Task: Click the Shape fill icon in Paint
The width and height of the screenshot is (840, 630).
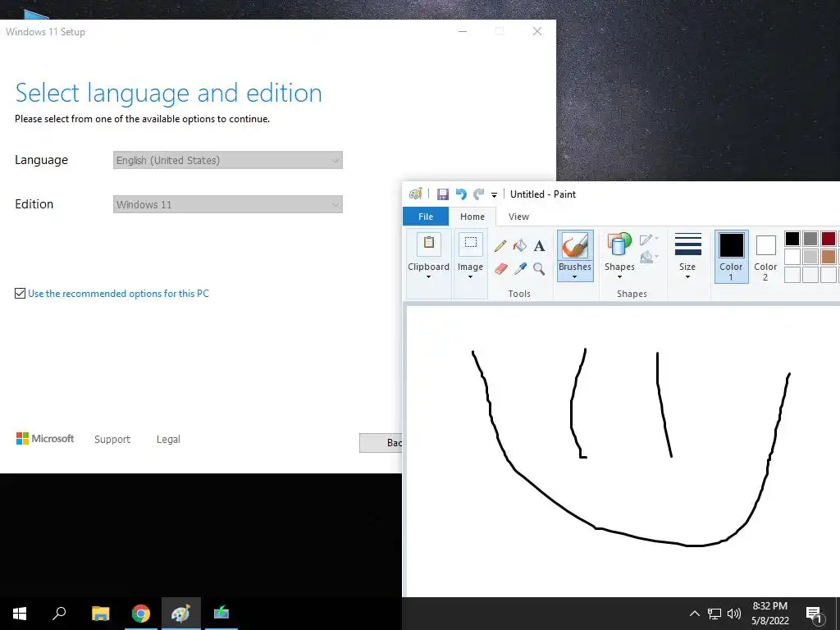Action: (x=648, y=257)
